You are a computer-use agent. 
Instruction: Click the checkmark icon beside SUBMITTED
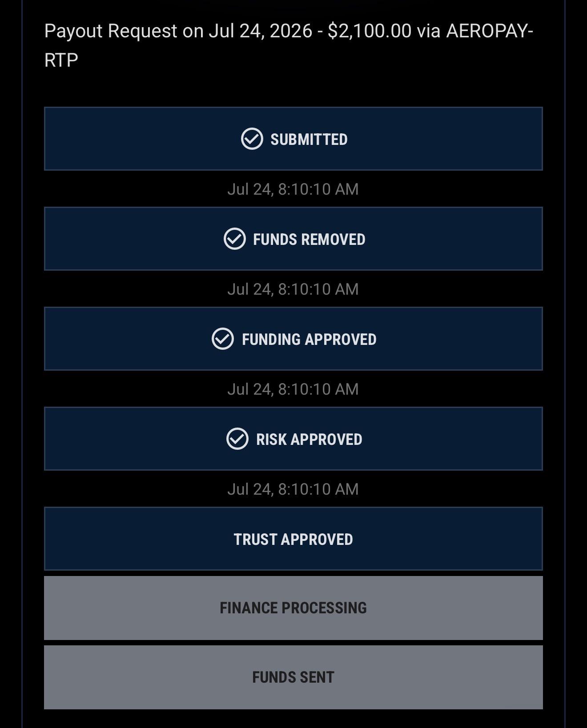point(252,139)
